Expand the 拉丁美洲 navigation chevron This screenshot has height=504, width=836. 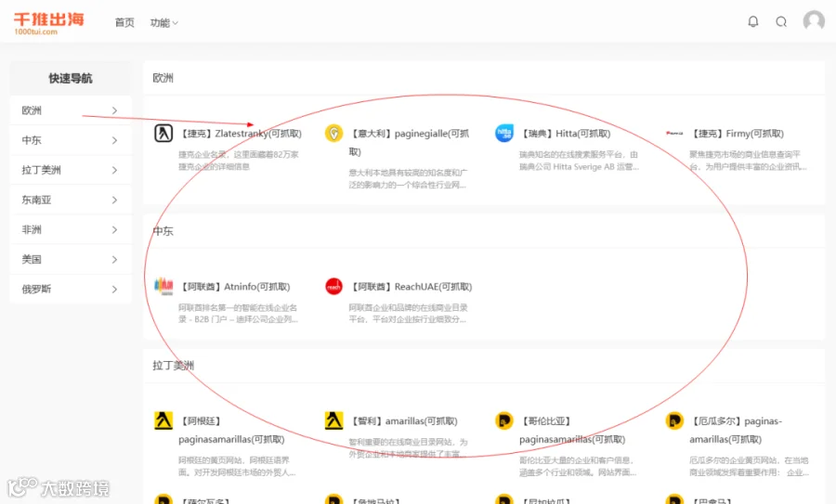[114, 170]
